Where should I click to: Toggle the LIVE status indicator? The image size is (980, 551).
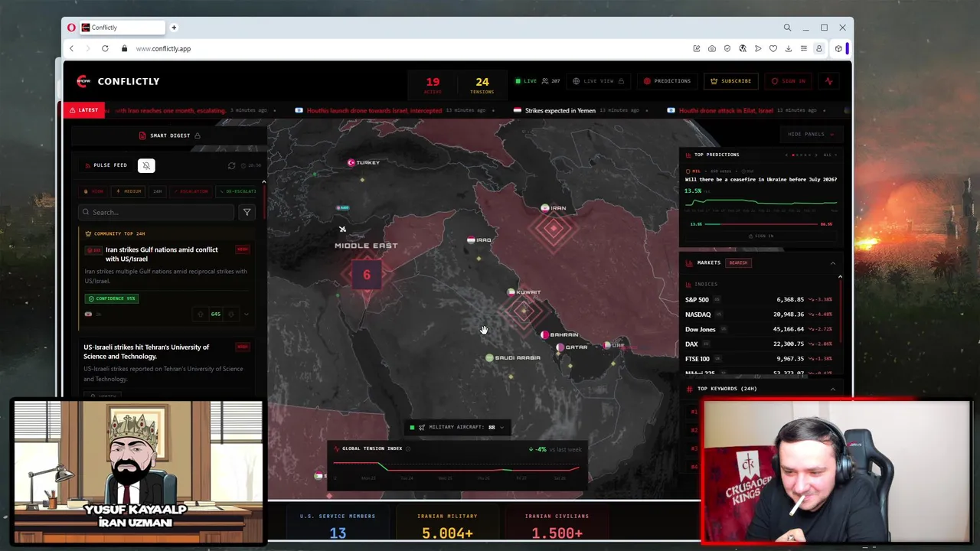526,81
